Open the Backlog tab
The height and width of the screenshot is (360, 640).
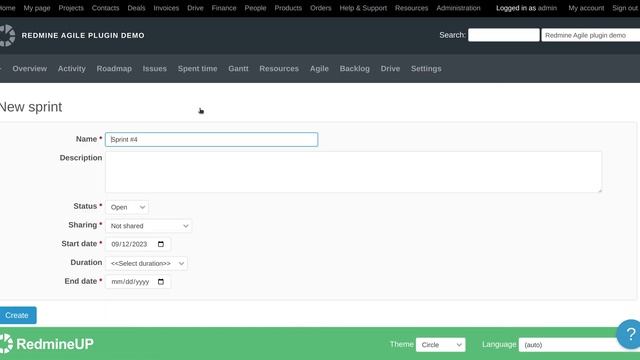pyautogui.click(x=355, y=69)
